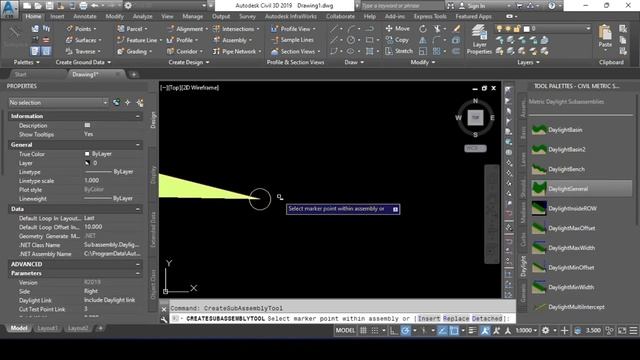Click the keyword search field
This screenshot has width=640, height=360.
coord(402,6)
